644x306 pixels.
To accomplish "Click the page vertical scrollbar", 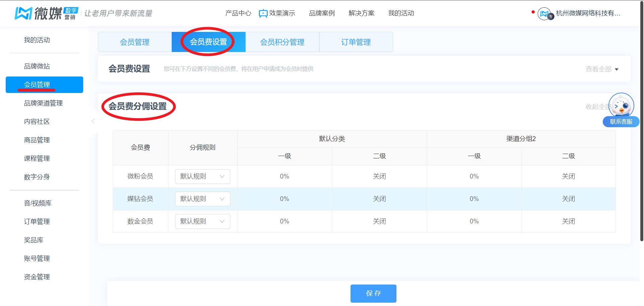I will point(642,121).
